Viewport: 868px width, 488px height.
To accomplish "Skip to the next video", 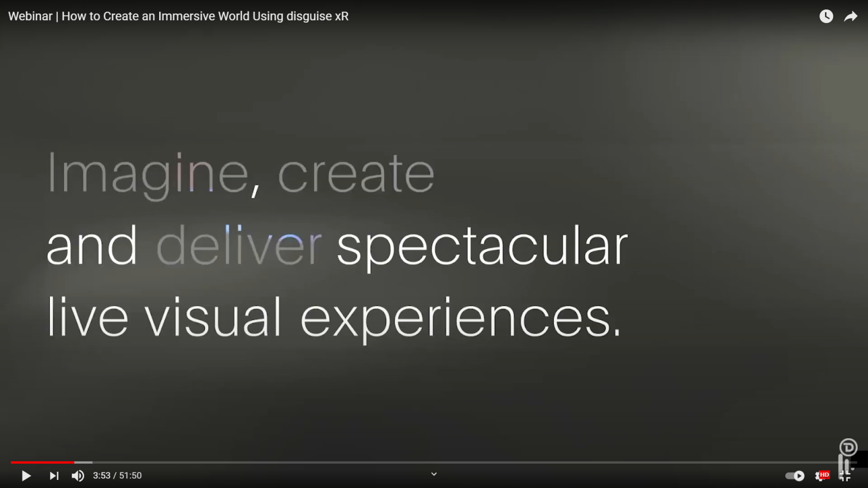I will tap(54, 476).
